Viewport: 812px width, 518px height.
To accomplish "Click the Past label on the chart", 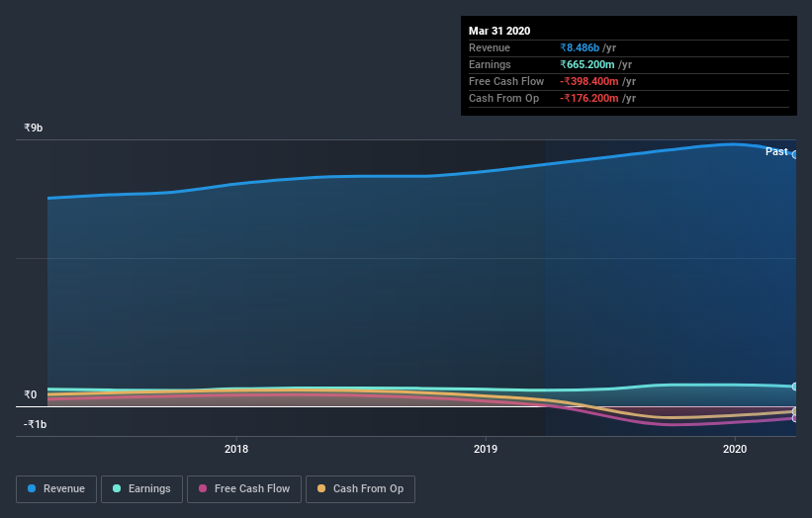I will point(776,151).
